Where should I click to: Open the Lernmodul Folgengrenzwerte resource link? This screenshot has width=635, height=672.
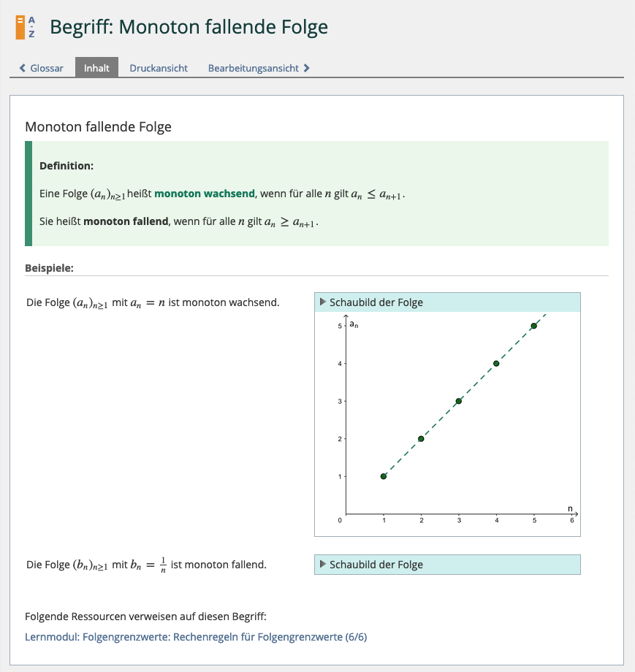196,637
